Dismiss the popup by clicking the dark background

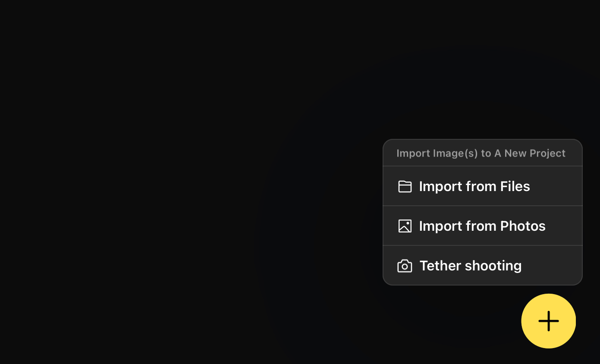[x=173, y=173]
